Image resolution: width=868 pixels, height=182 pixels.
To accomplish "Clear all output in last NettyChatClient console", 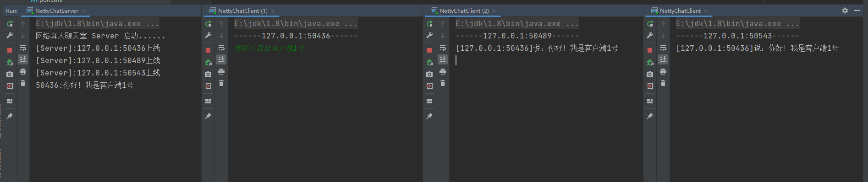I will tap(663, 83).
